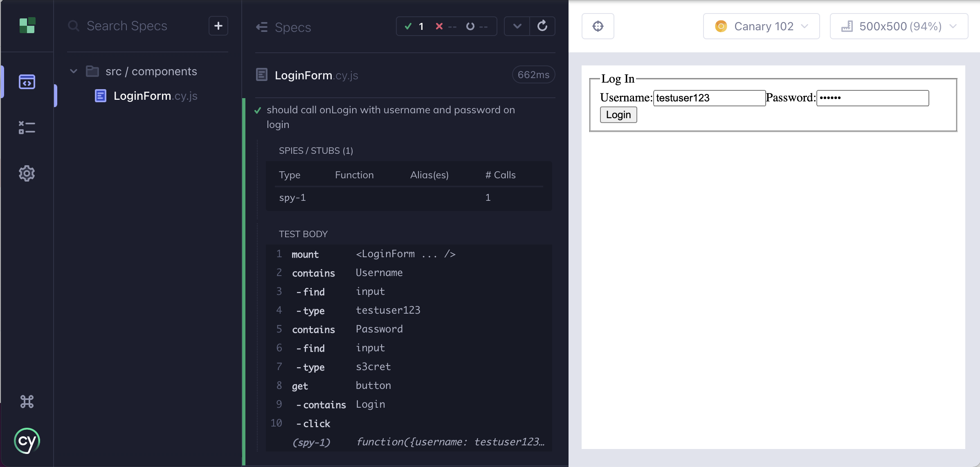Select the mount <LoginForm ... /> command
980x467 pixels.
pyautogui.click(x=409, y=254)
